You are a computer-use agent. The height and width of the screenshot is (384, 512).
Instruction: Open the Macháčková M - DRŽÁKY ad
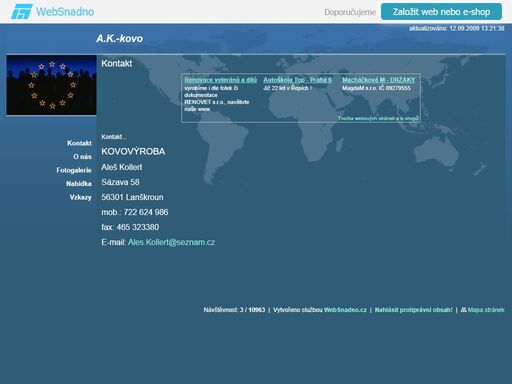(x=379, y=80)
